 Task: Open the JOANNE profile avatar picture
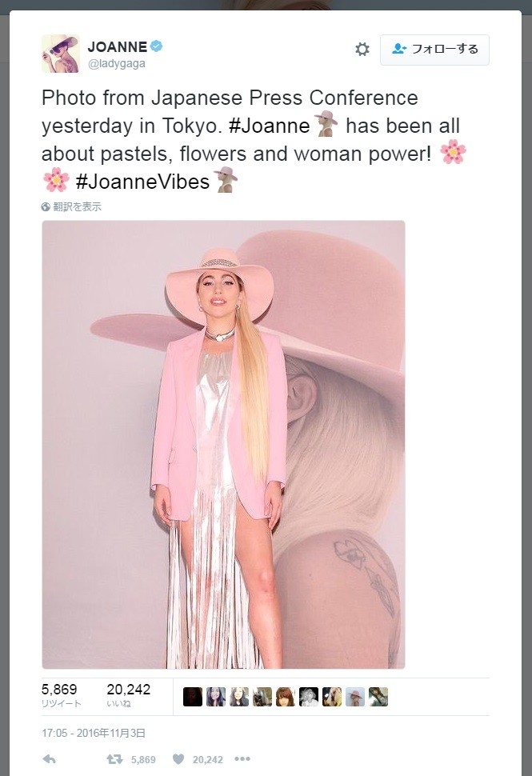60,54
